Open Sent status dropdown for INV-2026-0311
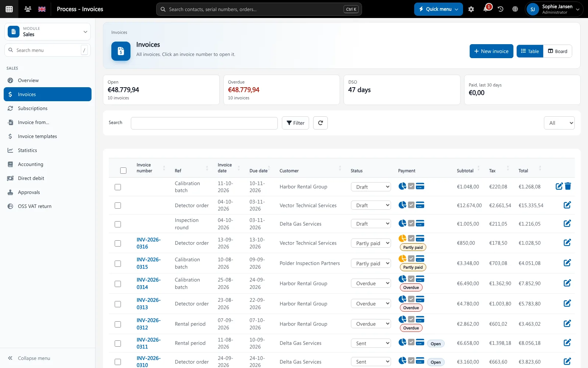The width and height of the screenshot is (588, 368). [371, 343]
